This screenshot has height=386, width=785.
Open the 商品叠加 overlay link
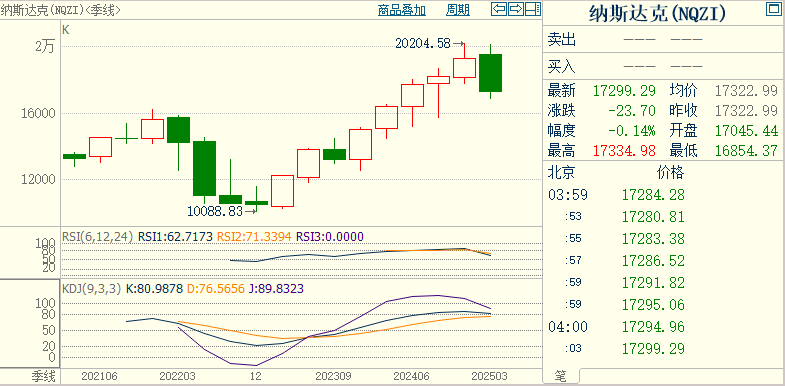coord(402,10)
